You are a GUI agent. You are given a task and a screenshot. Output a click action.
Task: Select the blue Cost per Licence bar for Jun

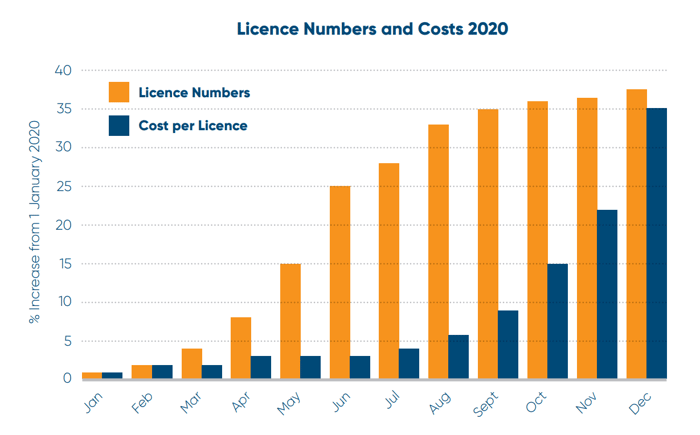[x=360, y=367]
